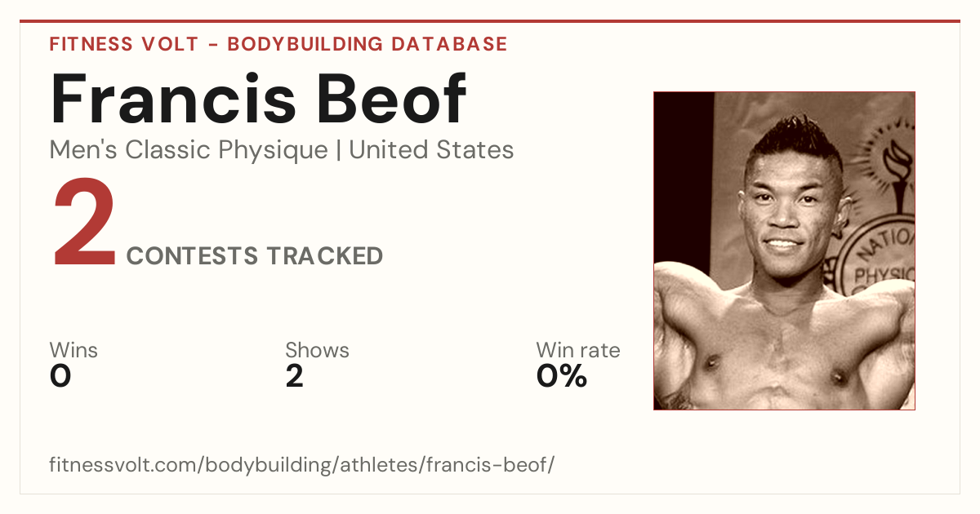Click the Francis Beof name heading

coord(258,99)
